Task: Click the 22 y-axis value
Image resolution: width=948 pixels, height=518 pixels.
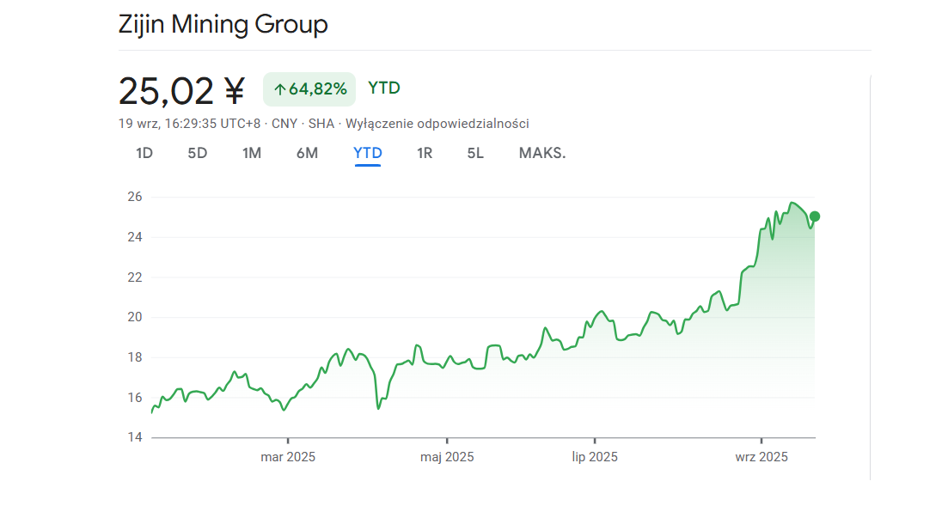Action: click(x=135, y=277)
